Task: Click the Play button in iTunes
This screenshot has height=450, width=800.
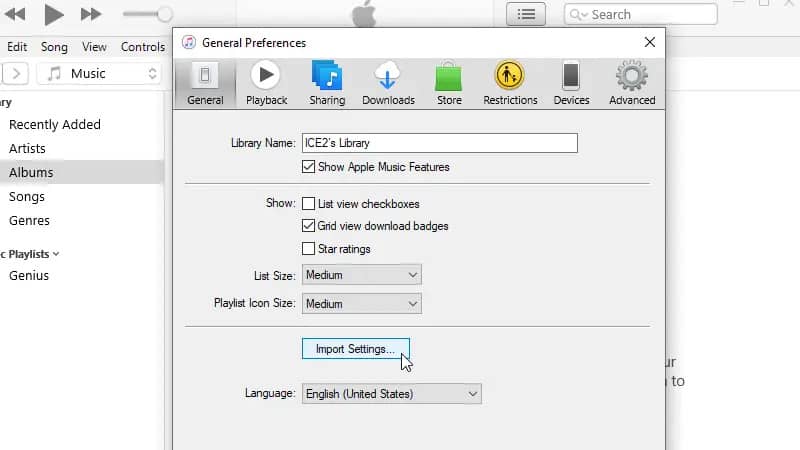Action: pyautogui.click(x=54, y=14)
